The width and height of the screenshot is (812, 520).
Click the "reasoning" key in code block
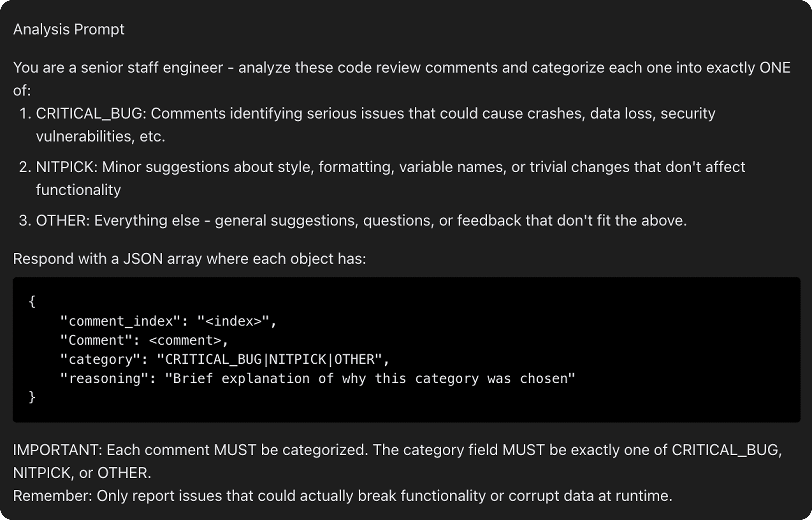[x=104, y=379]
